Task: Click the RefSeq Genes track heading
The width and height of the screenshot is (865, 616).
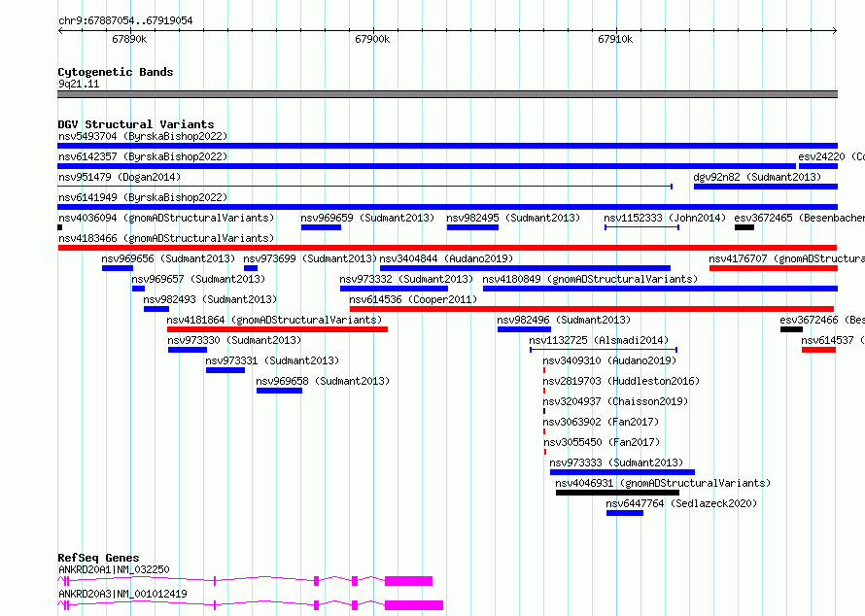Action: [x=98, y=558]
